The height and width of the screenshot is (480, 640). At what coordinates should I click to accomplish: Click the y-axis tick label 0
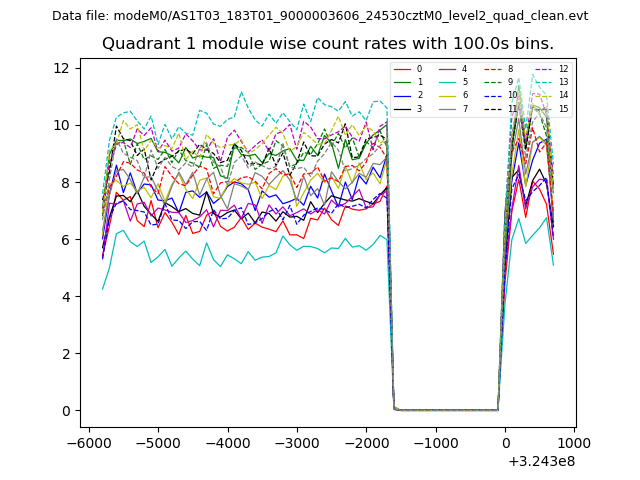(64, 411)
